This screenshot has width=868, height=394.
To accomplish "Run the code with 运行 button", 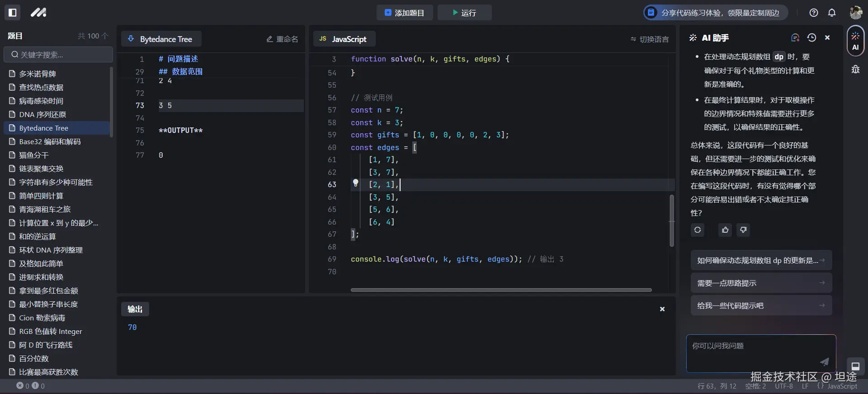I will [x=464, y=13].
